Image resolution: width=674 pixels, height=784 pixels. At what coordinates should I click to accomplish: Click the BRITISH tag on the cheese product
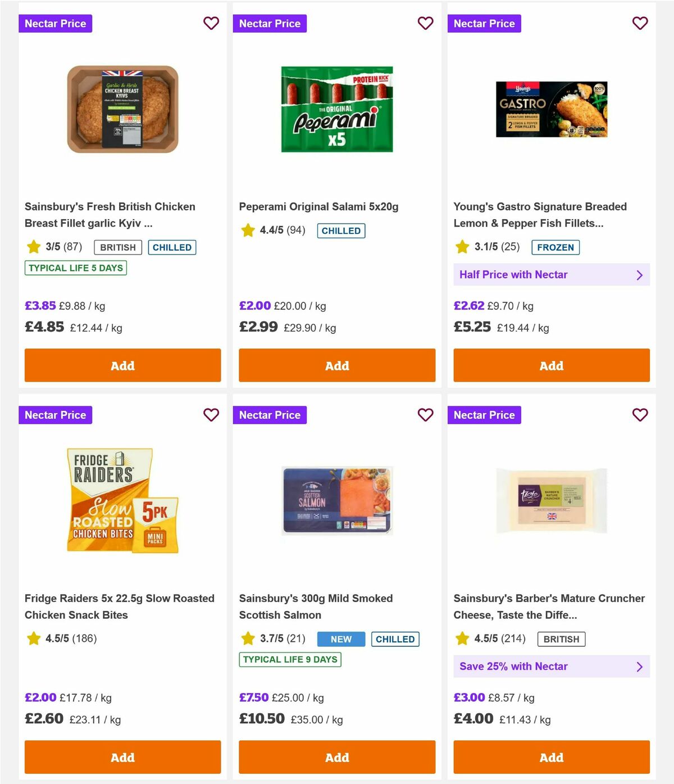pyautogui.click(x=561, y=639)
